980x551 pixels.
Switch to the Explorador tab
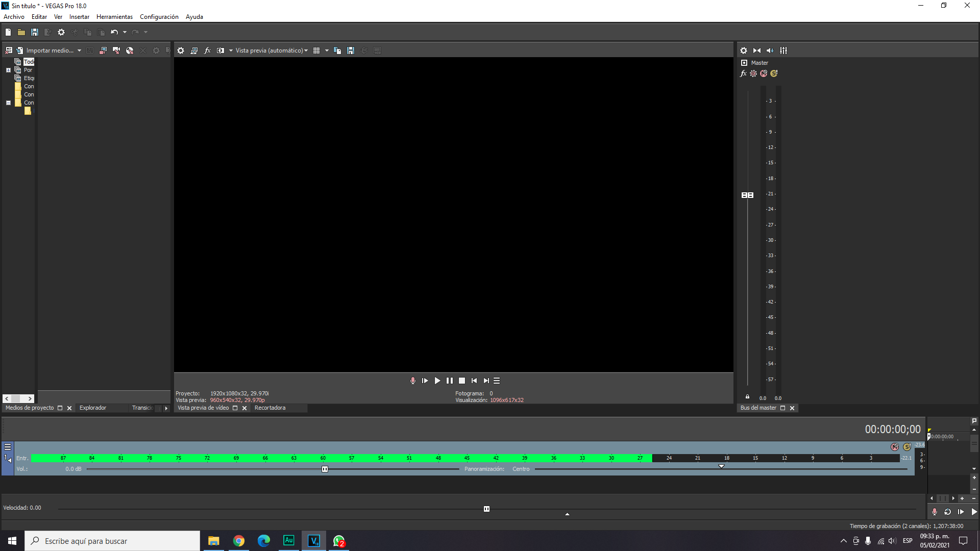92,408
